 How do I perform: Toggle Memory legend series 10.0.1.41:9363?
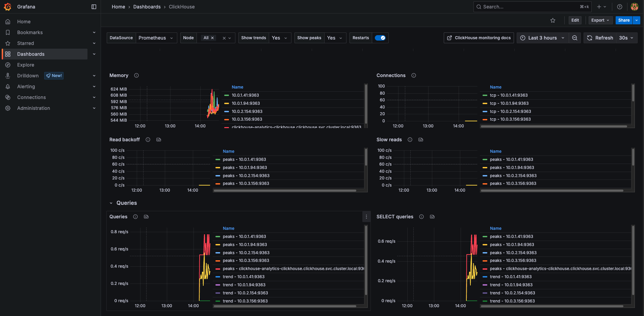[245, 95]
